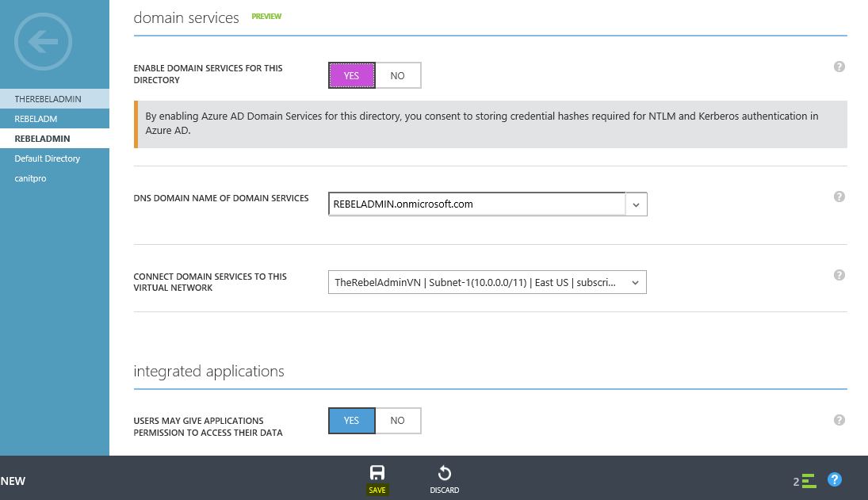
Task: Click help icon for DNS domain name
Action: [839, 197]
